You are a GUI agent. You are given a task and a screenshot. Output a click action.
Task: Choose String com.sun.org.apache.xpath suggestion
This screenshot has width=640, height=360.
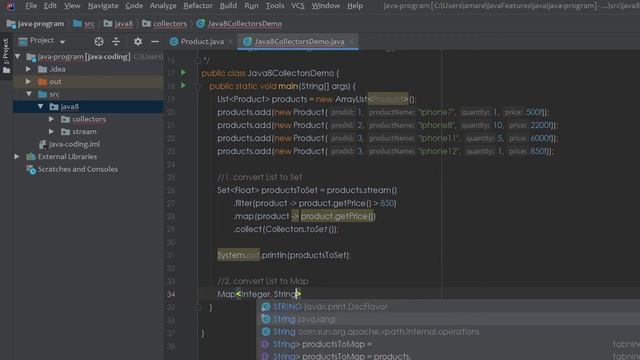pos(448,331)
